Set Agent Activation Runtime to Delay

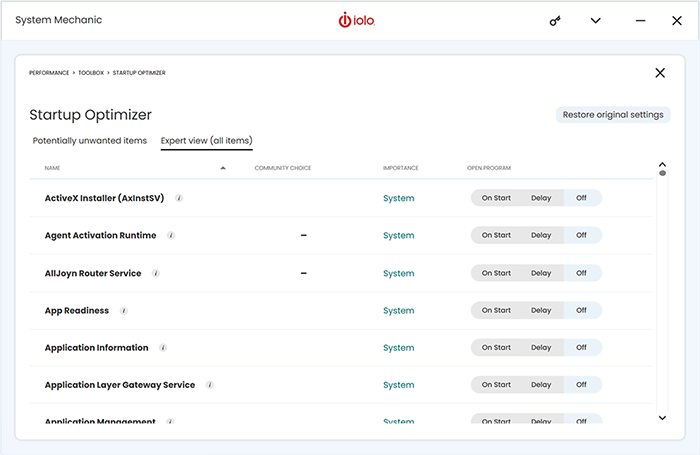click(x=541, y=235)
